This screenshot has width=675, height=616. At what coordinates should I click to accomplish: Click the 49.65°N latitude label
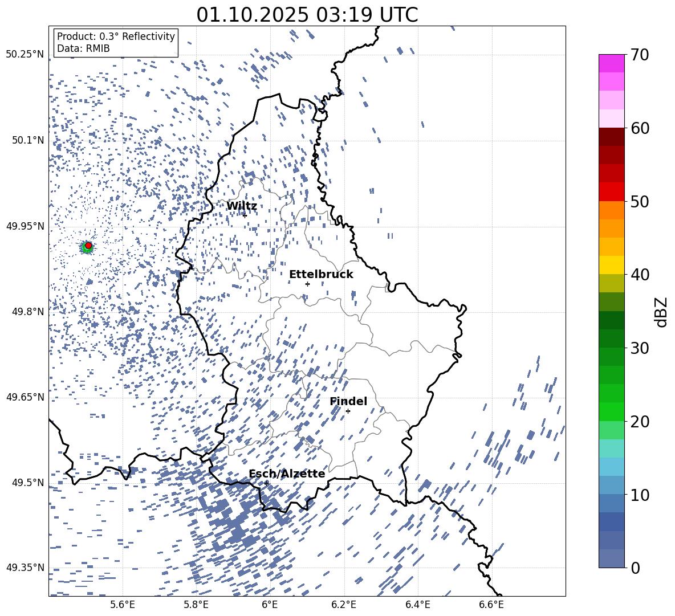click(x=25, y=397)
